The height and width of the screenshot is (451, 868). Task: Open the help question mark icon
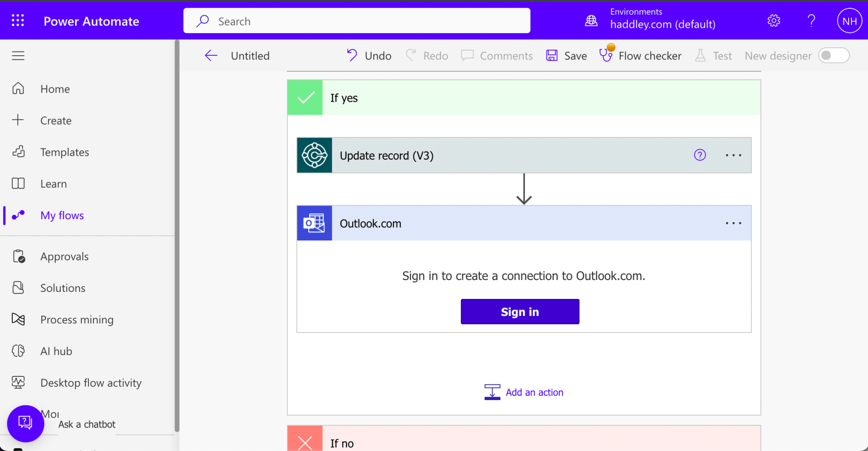pos(811,21)
